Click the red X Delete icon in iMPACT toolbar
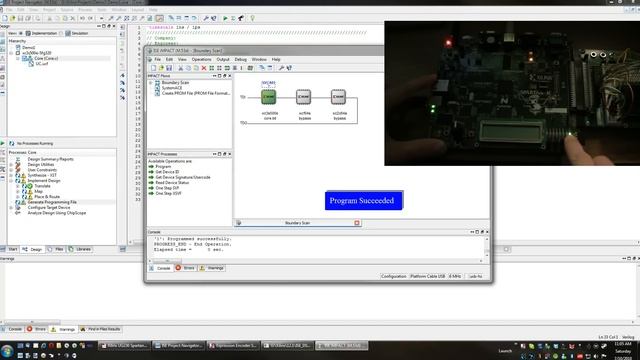640x360 pixels. pos(204,68)
